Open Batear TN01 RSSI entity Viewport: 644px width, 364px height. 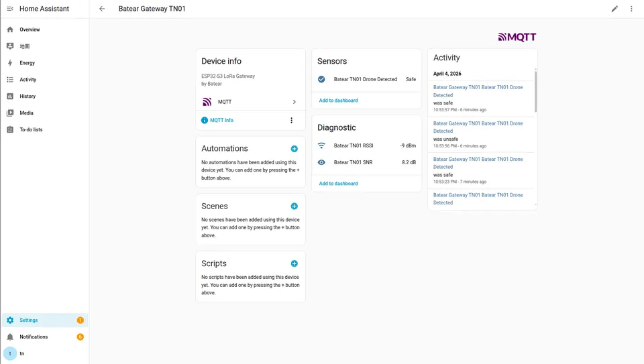tap(366, 145)
